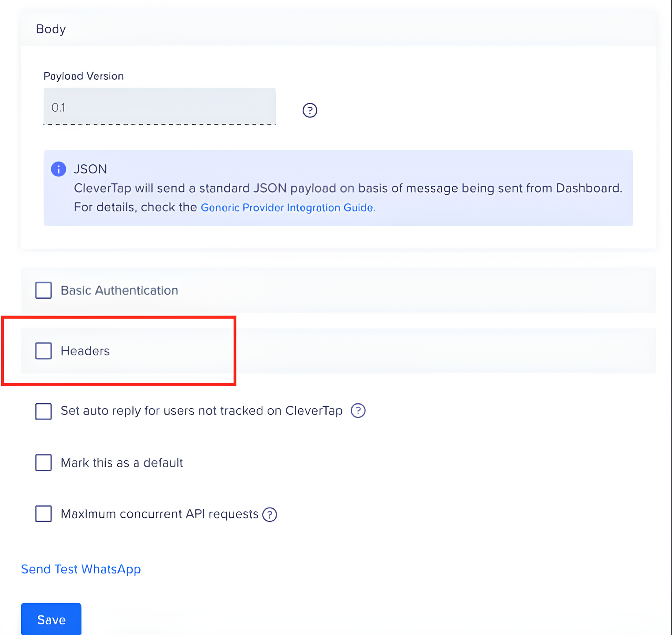This screenshot has height=635, width=672.
Task: Show help for Maximum concurrent API requests
Action: pos(270,515)
